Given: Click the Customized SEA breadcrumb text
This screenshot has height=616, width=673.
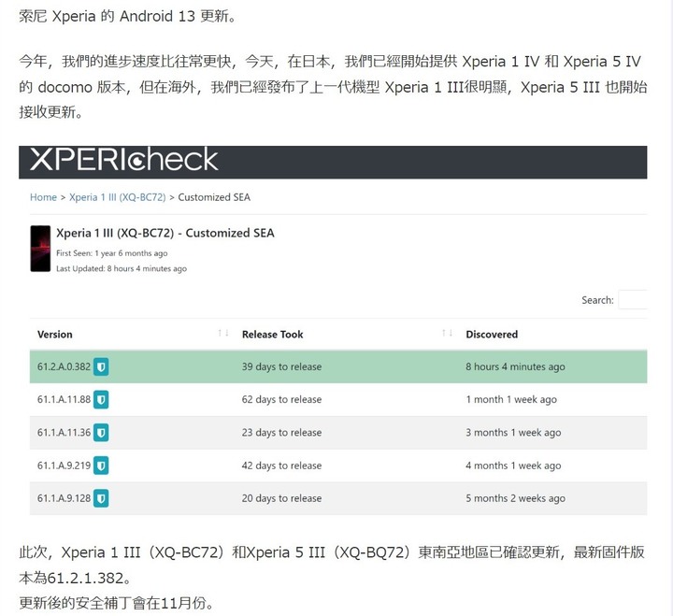Looking at the screenshot, I should pyautogui.click(x=214, y=197).
